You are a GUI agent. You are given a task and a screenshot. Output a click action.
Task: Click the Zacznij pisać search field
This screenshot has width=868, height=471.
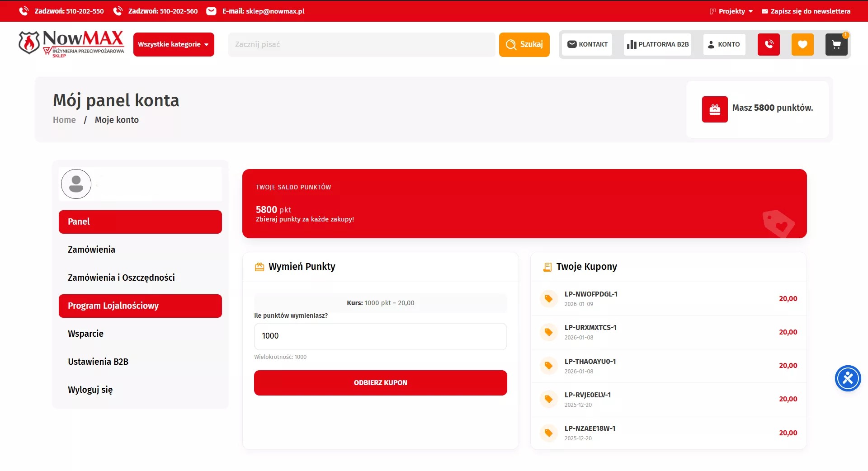pos(362,44)
